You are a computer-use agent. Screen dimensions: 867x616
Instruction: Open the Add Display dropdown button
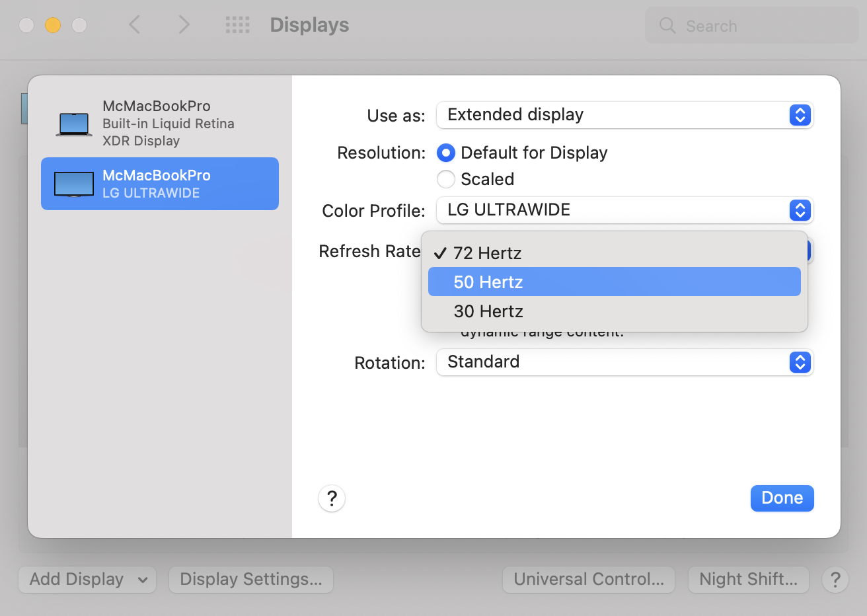click(87, 580)
